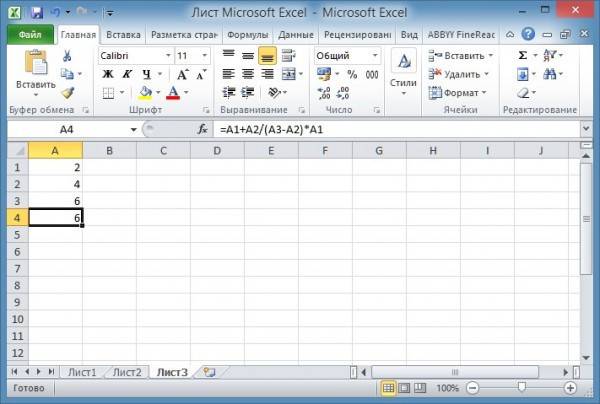Open the Формулы ribbon tab
This screenshot has width=600, height=404.
[249, 34]
